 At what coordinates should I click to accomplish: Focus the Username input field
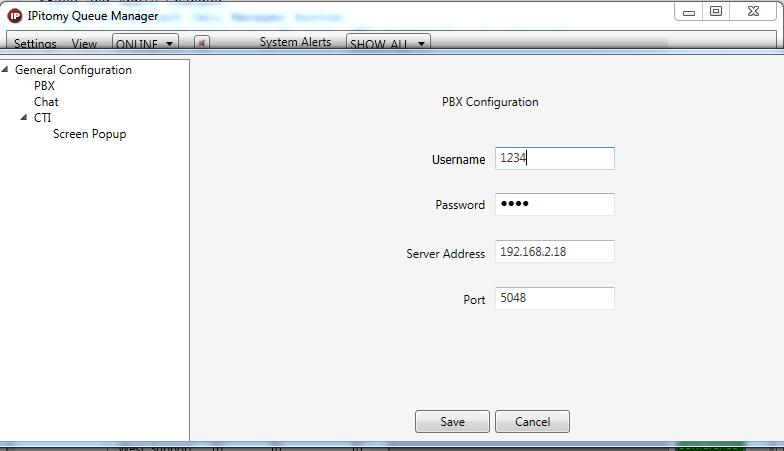555,158
